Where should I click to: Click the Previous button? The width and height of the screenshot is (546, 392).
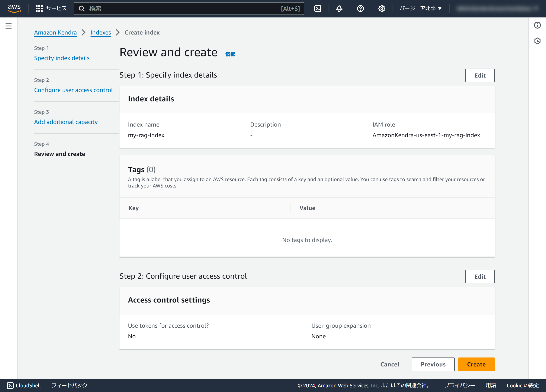(433, 364)
